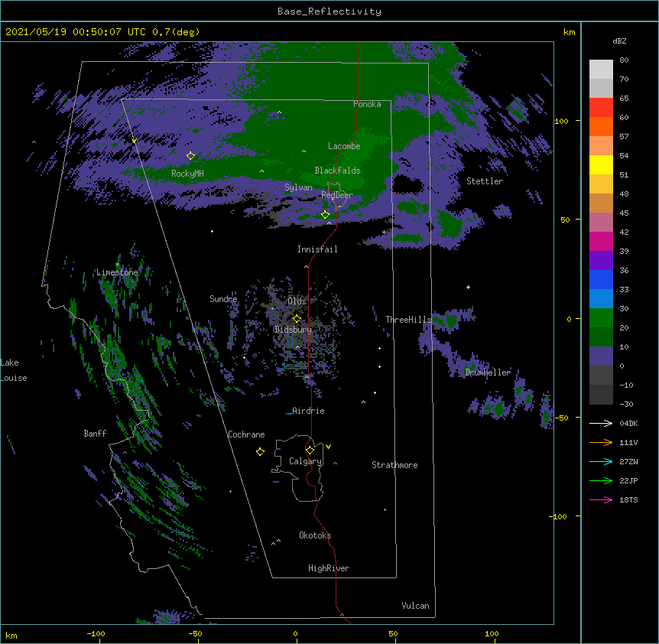
Task: Click the Didsbury town label
Action: 293,330
